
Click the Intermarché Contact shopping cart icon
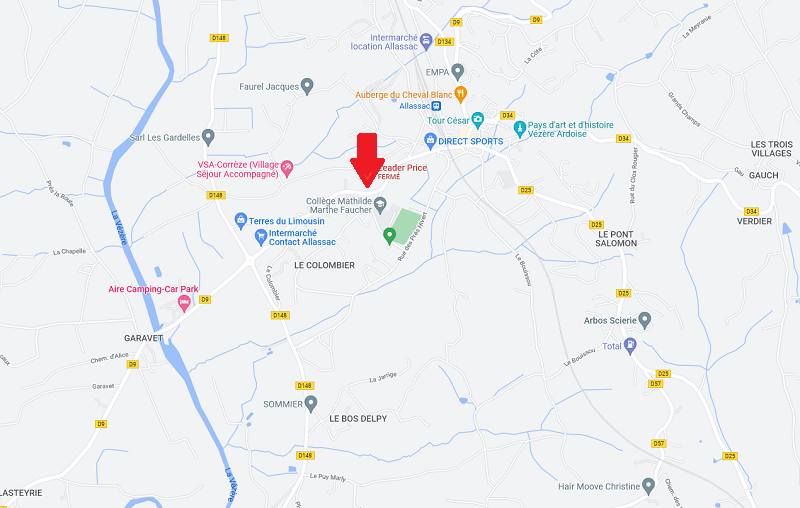pos(261,237)
